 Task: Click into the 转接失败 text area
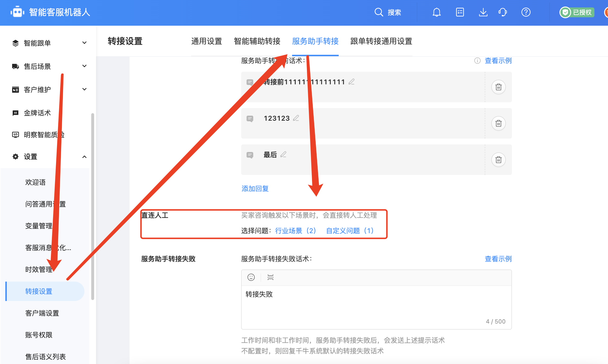pos(377,307)
